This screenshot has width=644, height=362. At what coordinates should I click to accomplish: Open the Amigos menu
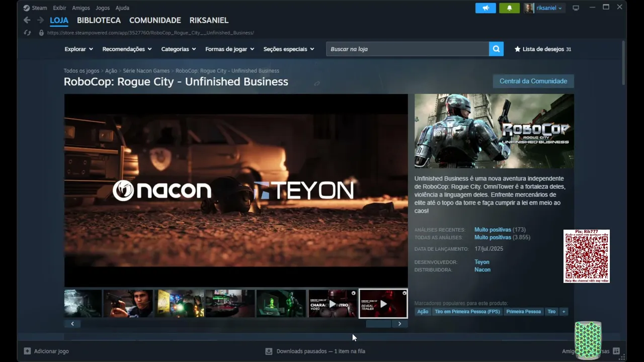[81, 8]
